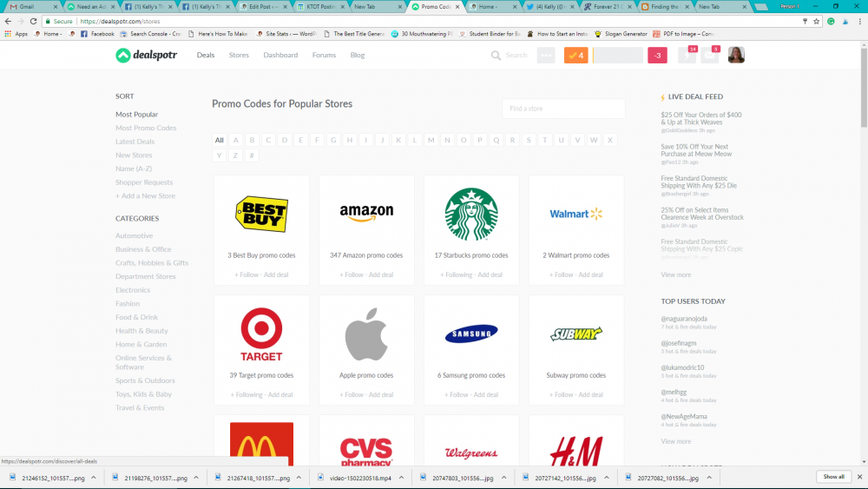The image size is (868, 489).
Task: Toggle Follow on the Samsung card
Action: pyautogui.click(x=457, y=395)
